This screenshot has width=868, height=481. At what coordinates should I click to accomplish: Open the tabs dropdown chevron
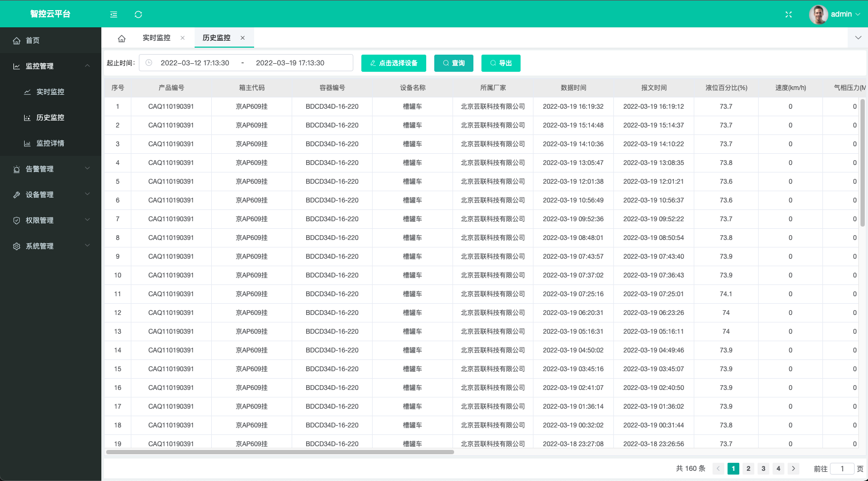coord(858,38)
